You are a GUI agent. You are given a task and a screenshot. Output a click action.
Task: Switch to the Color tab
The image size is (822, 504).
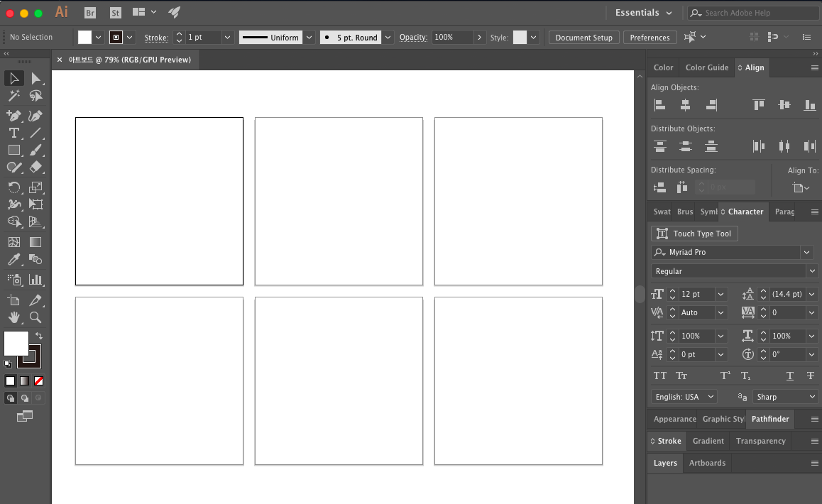(x=663, y=67)
